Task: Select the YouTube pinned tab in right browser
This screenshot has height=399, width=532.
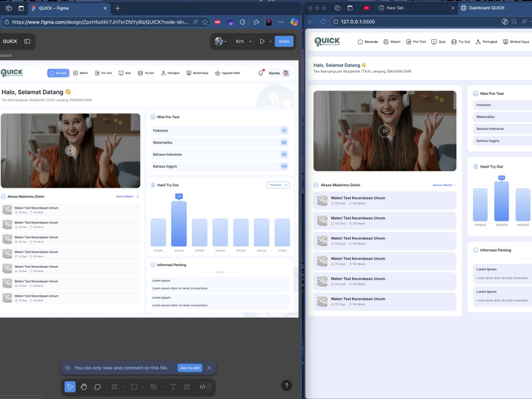Action: click(367, 8)
